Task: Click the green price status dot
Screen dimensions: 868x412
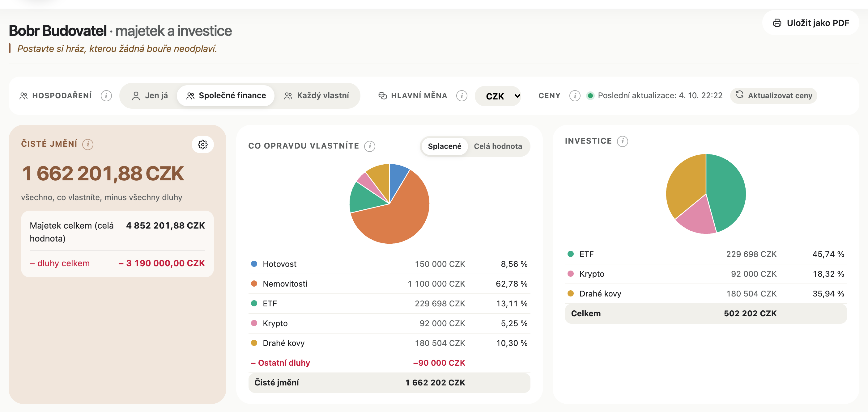Action: [x=590, y=96]
